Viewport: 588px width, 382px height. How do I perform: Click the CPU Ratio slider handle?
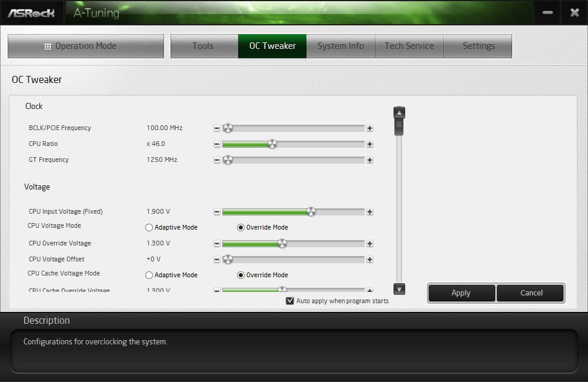click(x=272, y=144)
